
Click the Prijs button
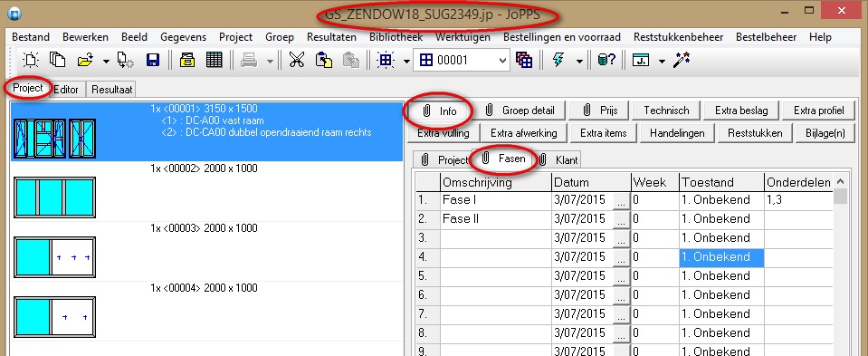pos(599,111)
